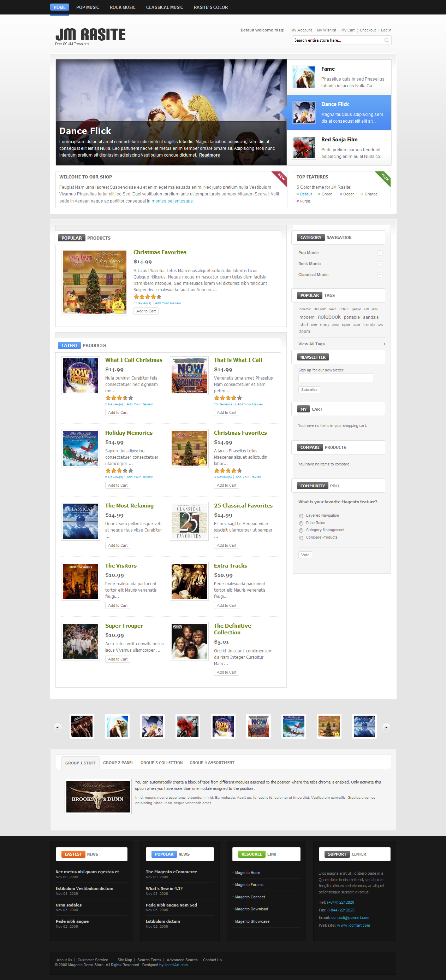Click the newsletter sign-up email field
Screen dimensions: 446x980
pos(336,377)
